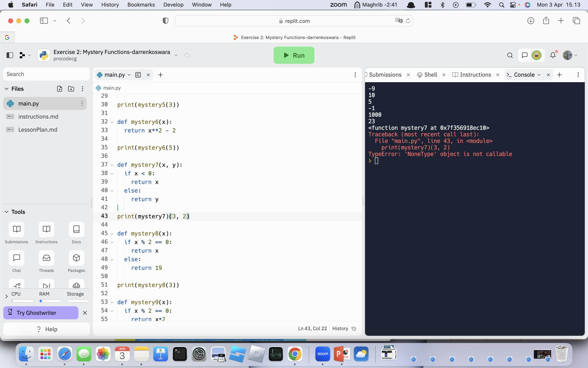Close the main.py editor tab

148,75
